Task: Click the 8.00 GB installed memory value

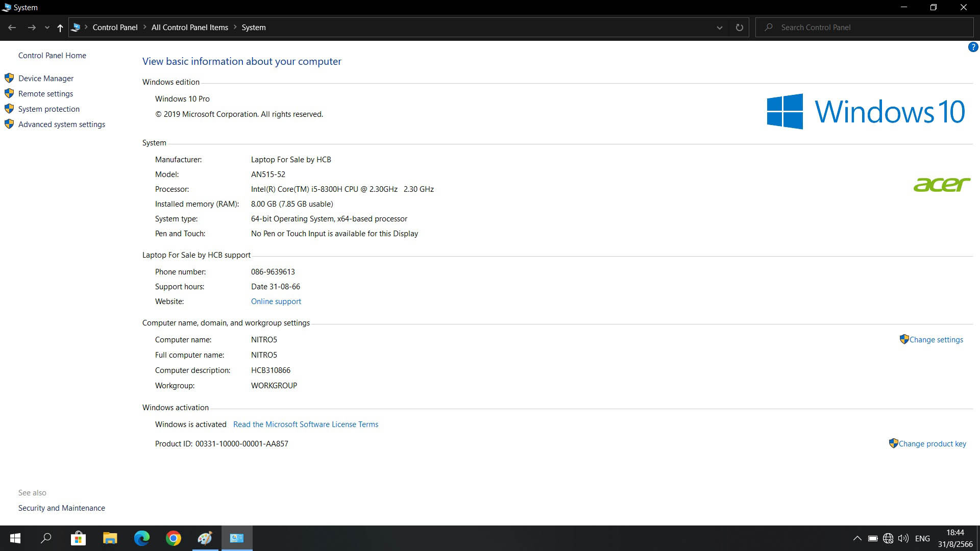Action: point(292,204)
